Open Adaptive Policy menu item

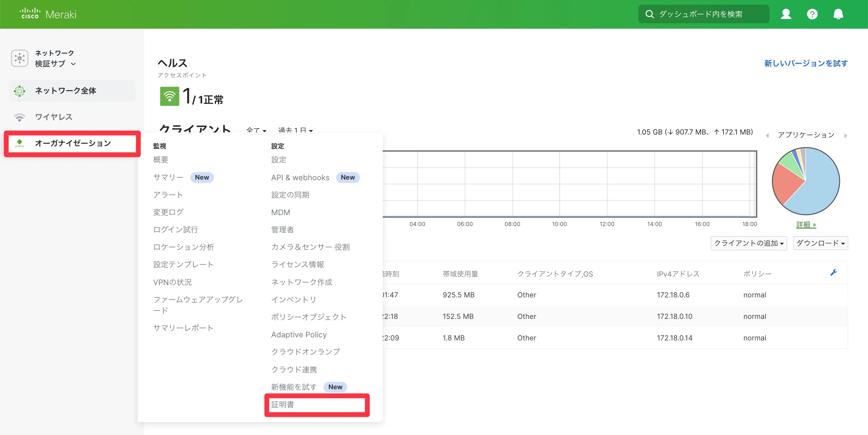(x=299, y=335)
